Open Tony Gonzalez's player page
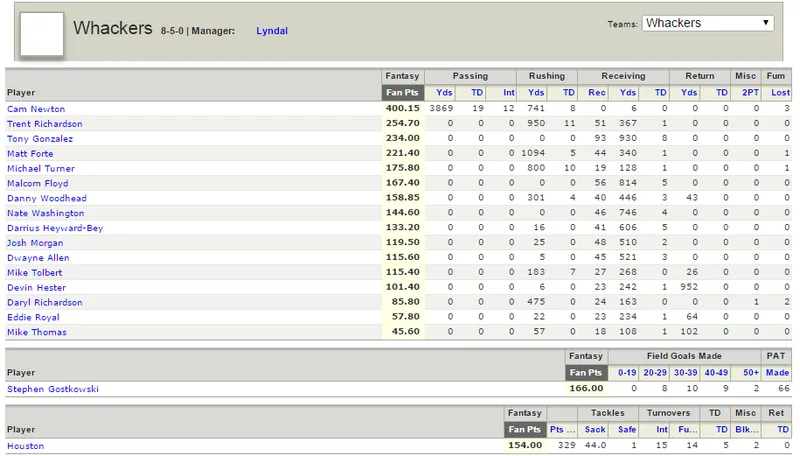The image size is (800, 456). click(x=40, y=138)
